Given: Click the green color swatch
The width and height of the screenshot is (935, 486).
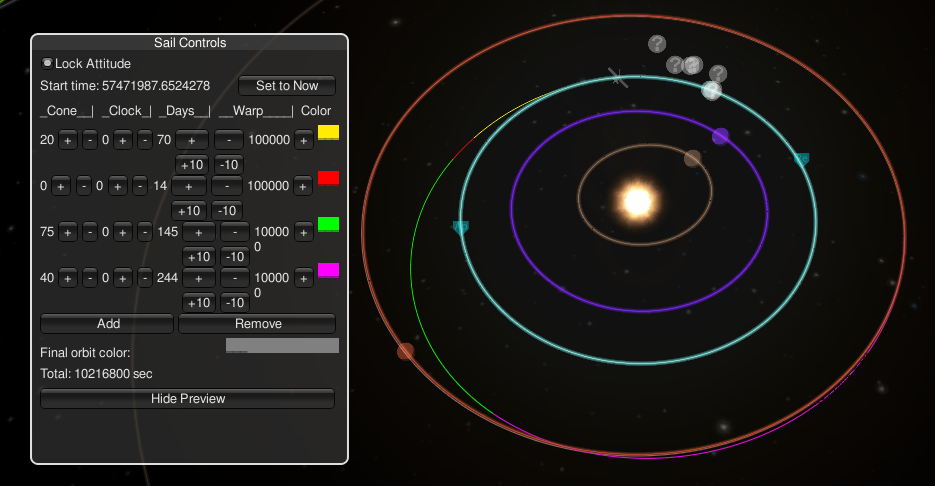Looking at the screenshot, I should tap(328, 225).
